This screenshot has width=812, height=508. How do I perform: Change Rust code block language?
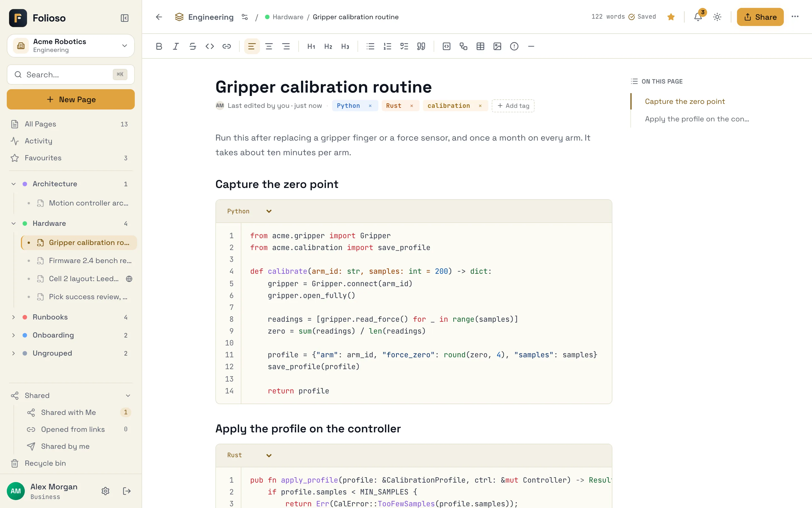tap(249, 455)
